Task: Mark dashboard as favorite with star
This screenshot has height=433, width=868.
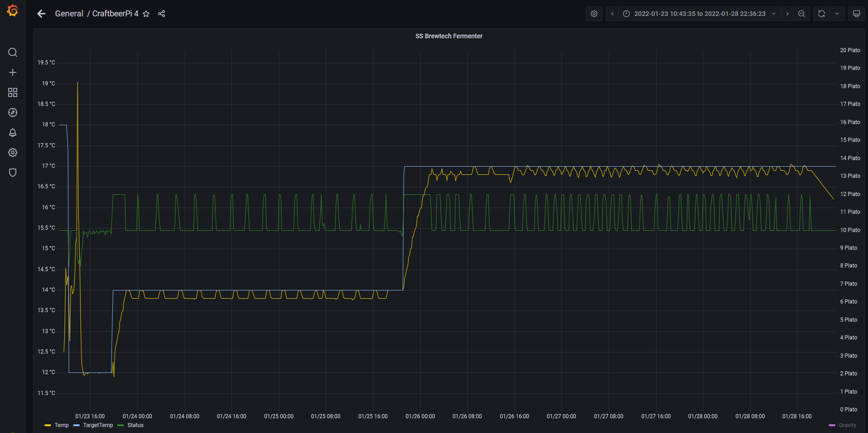Action: click(x=146, y=14)
